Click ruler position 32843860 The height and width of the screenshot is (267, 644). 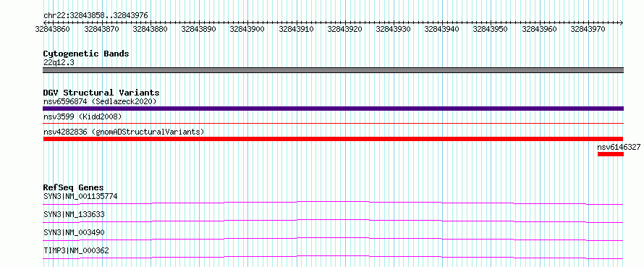53,29
